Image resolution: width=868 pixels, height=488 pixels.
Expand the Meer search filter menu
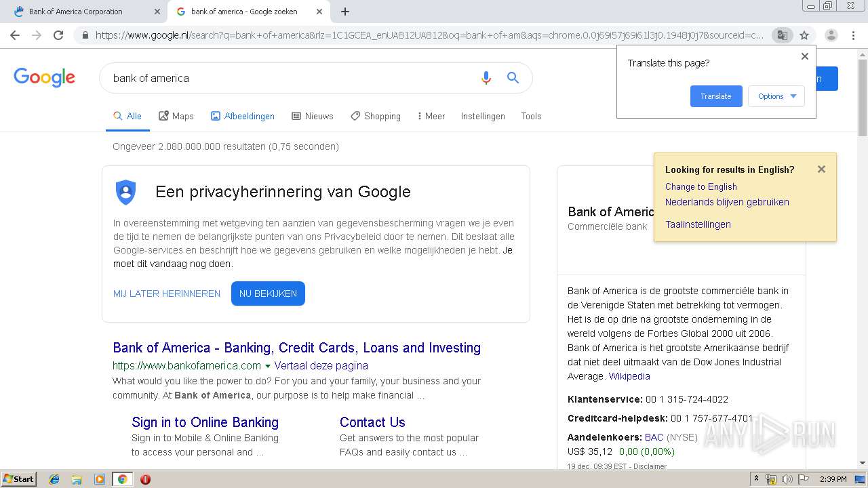pos(431,116)
